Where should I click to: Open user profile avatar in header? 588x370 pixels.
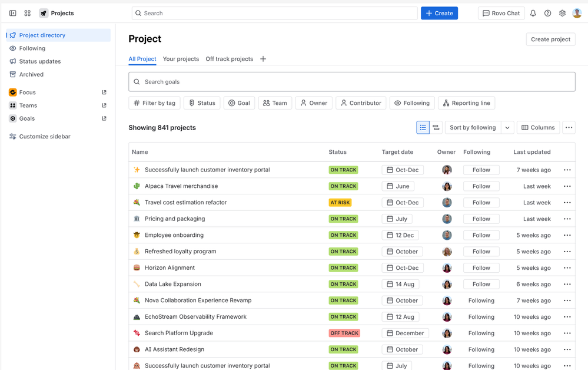coord(577,13)
